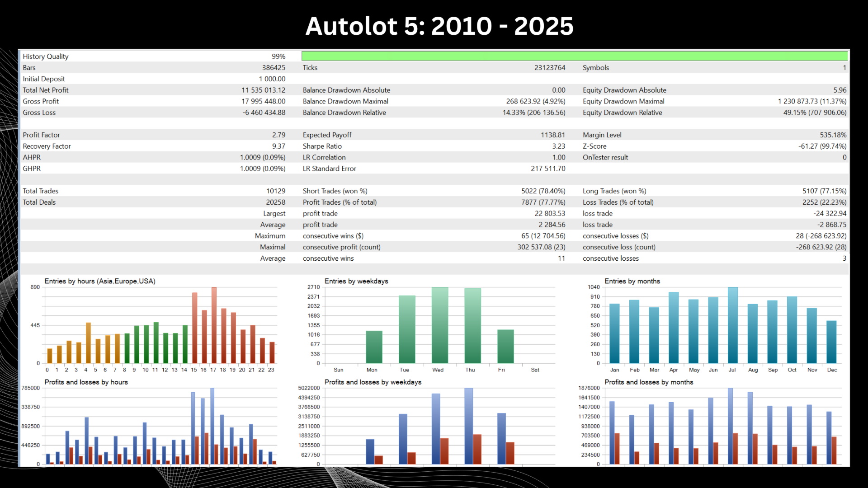Click the Wed bar in Entries by weekdays
Image resolution: width=868 pixels, height=488 pixels.
click(439, 325)
